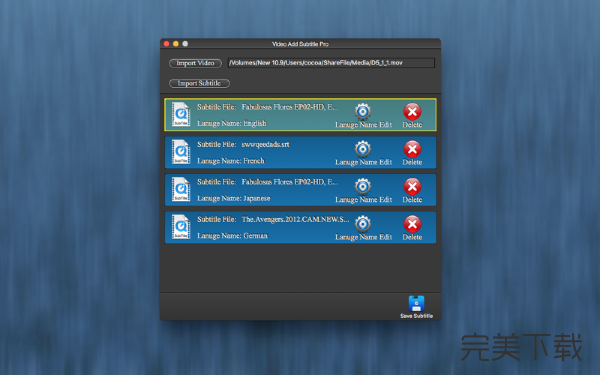Open Language Name Edit gear for French subtitle
Image resolution: width=600 pixels, height=375 pixels.
pos(363,149)
